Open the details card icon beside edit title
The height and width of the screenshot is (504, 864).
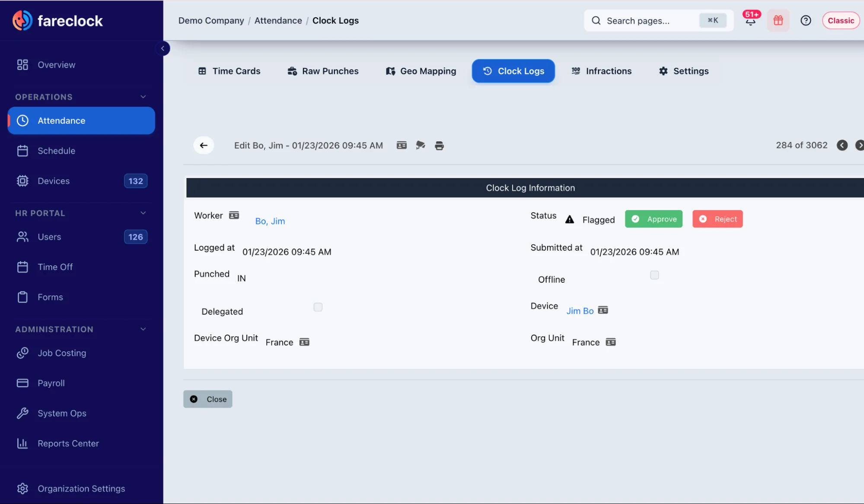click(402, 145)
